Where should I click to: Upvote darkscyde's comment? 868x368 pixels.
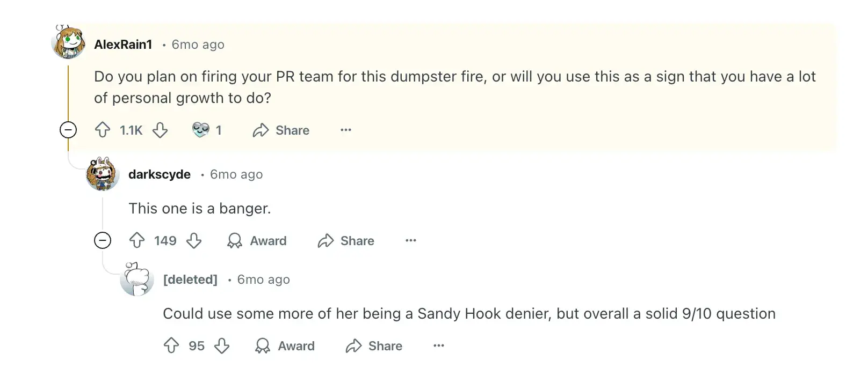click(x=137, y=240)
